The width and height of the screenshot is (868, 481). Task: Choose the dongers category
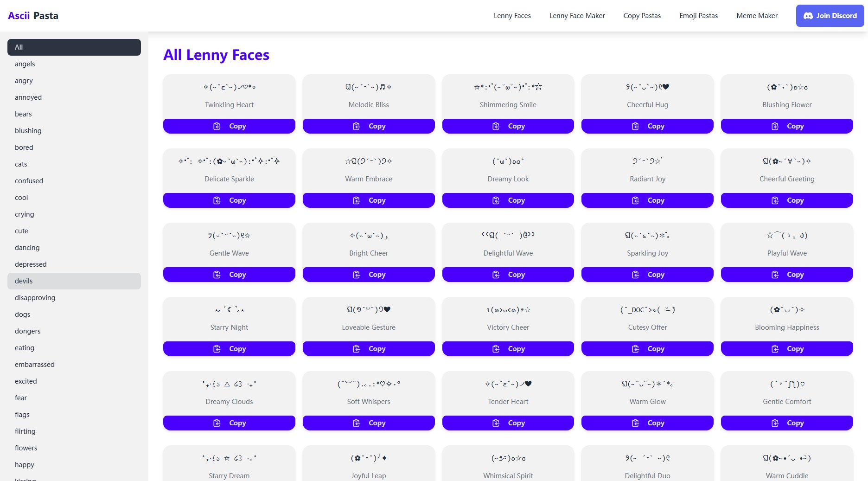(74, 331)
